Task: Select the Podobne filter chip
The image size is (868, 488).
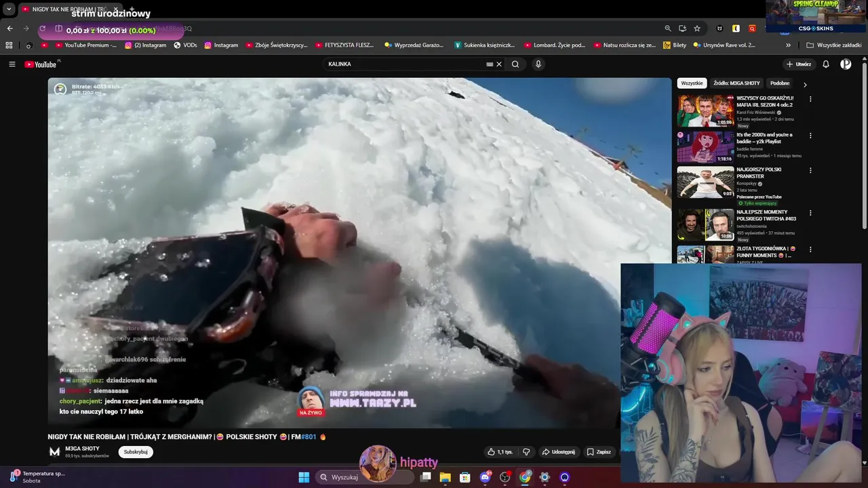Action: pos(780,83)
